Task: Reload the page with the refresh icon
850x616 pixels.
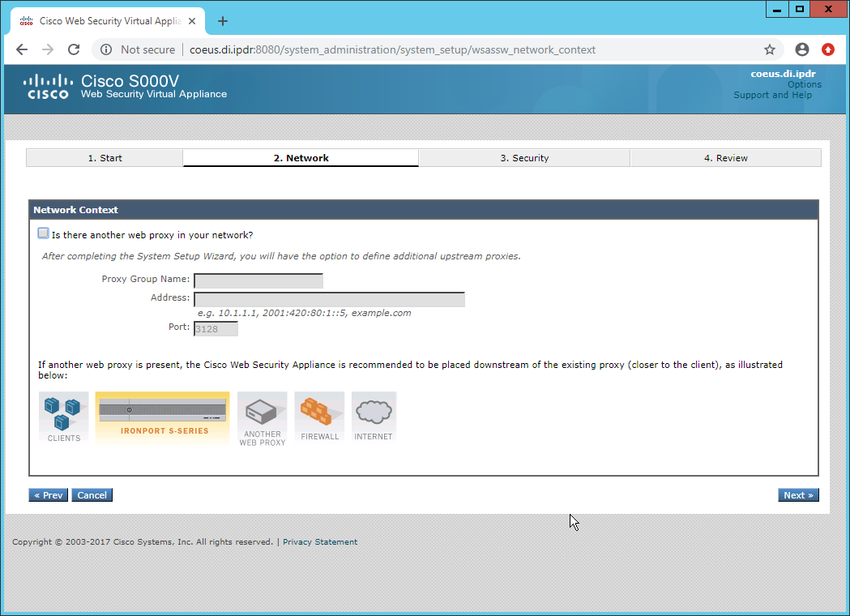Action: tap(74, 50)
